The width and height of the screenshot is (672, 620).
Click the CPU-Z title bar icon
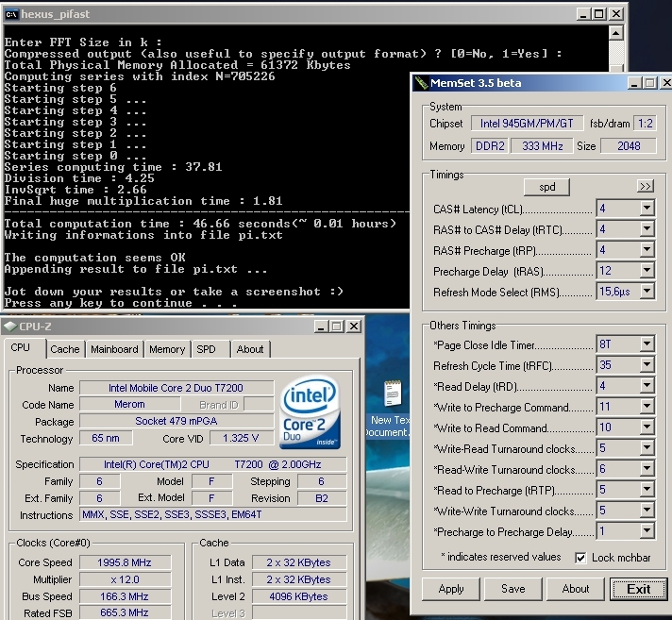click(x=9, y=327)
